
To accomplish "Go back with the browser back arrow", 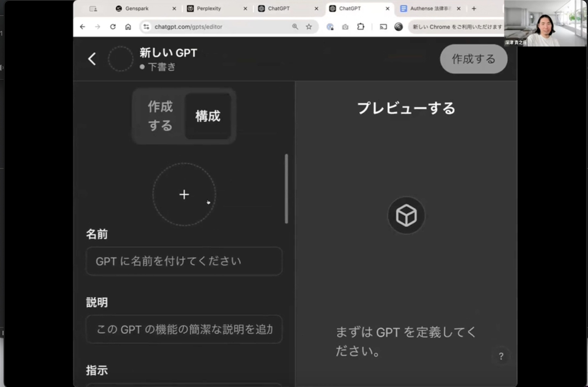I will pos(82,27).
